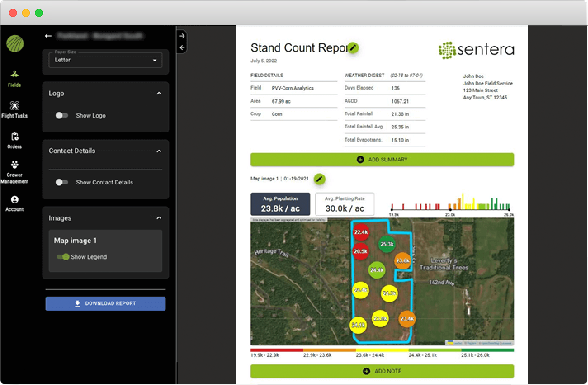588x385 pixels.
Task: Select the red 20.5k map marker
Action: point(360,251)
